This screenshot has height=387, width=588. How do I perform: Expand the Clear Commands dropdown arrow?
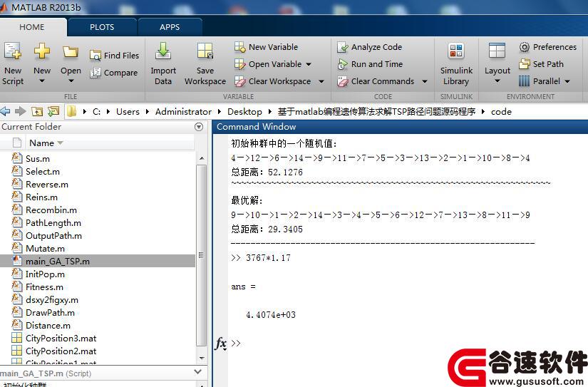(x=425, y=81)
